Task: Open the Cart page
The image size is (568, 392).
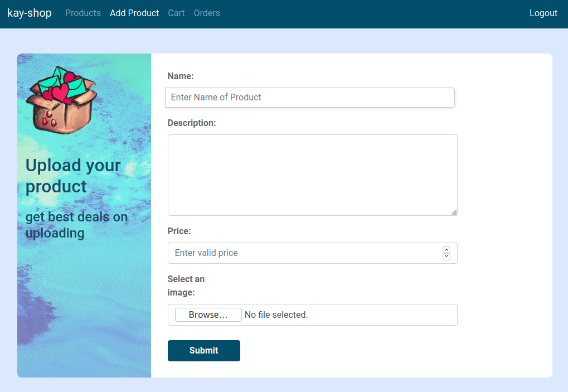Action: [x=176, y=13]
